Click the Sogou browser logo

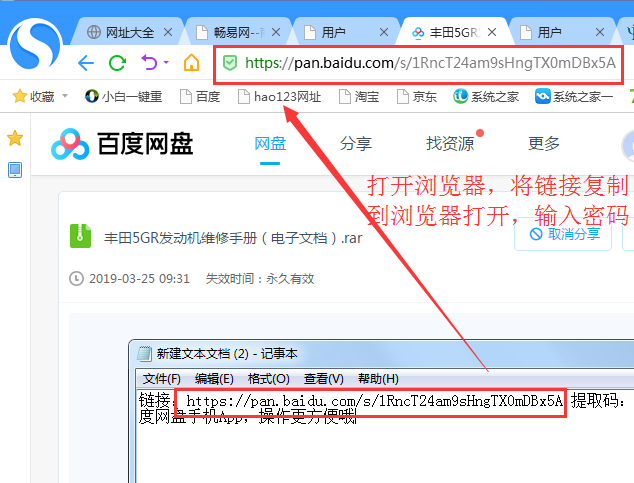(36, 44)
